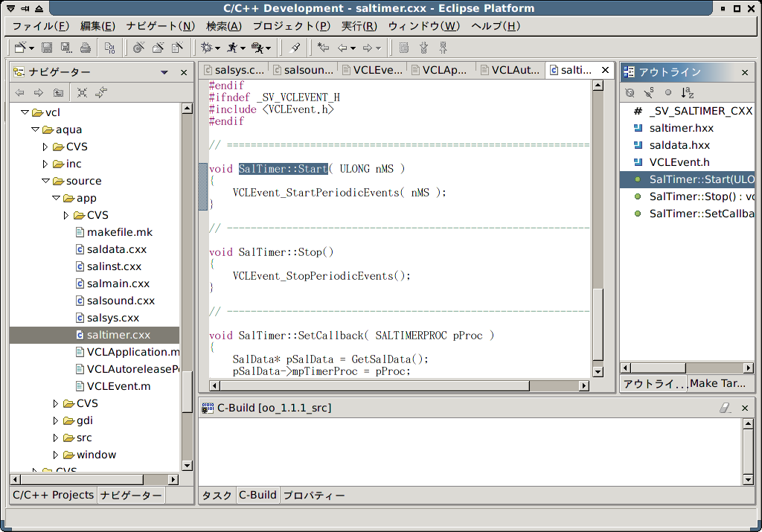Switch to the salsys.cxx editor tab
The width and height of the screenshot is (762, 532).
point(233,70)
